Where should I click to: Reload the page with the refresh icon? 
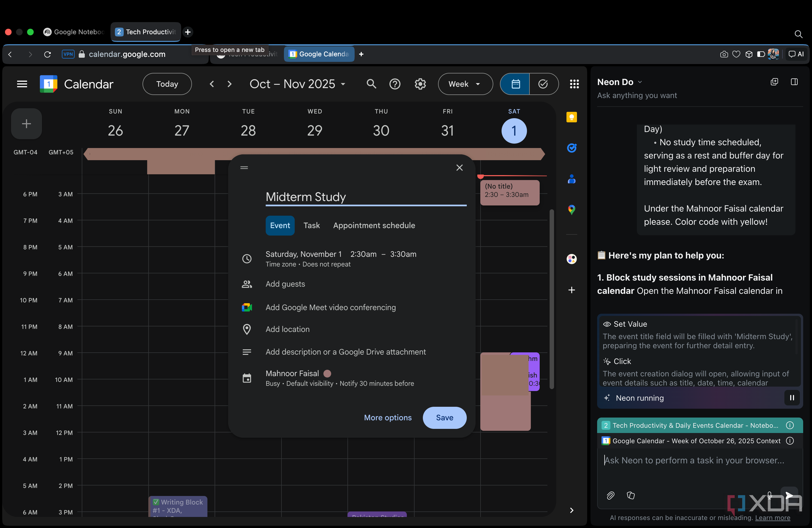48,54
